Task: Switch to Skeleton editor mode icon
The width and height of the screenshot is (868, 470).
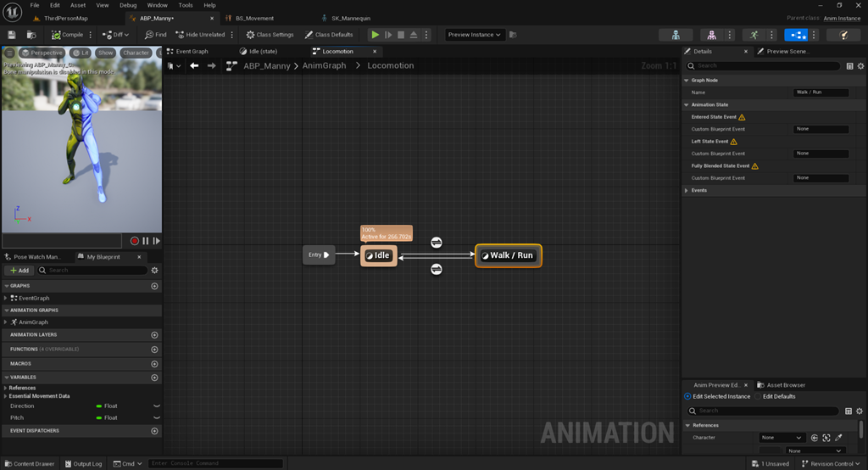Action: (676, 35)
